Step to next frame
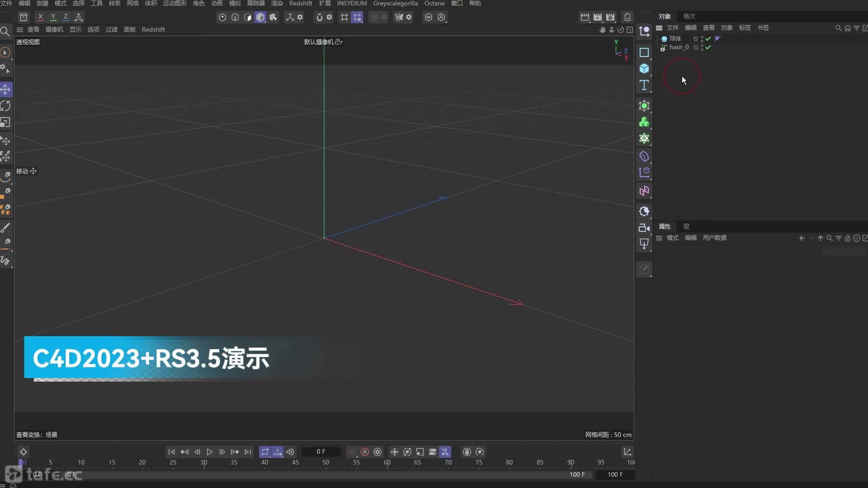The image size is (868, 488). pyautogui.click(x=222, y=452)
